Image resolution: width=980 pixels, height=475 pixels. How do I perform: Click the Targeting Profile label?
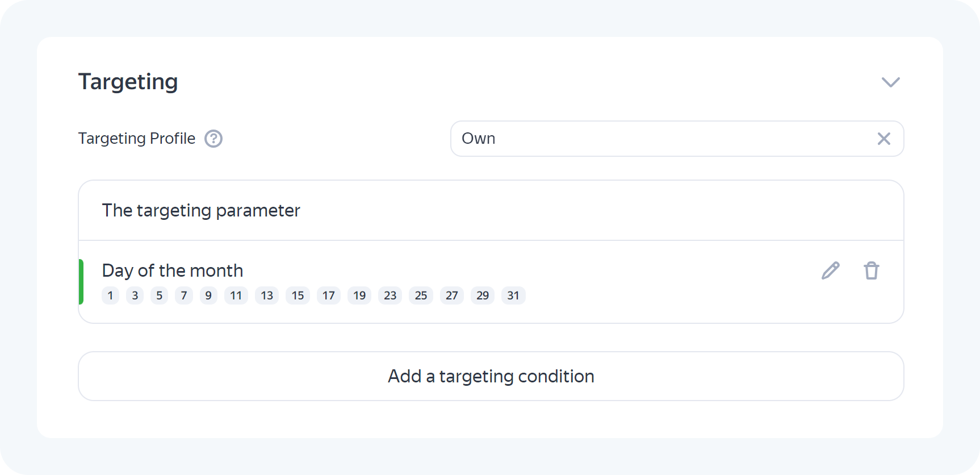[137, 139]
